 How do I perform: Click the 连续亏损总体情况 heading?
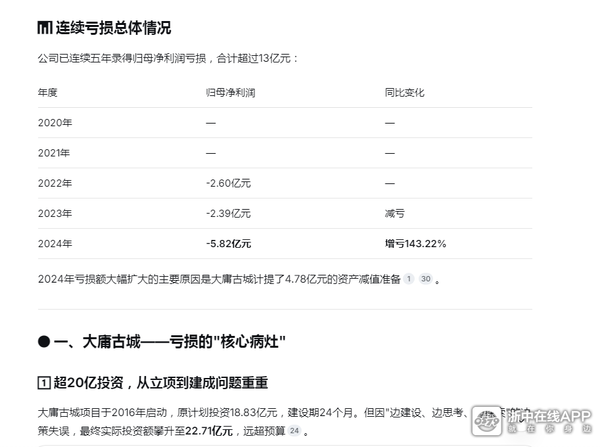pyautogui.click(x=113, y=28)
